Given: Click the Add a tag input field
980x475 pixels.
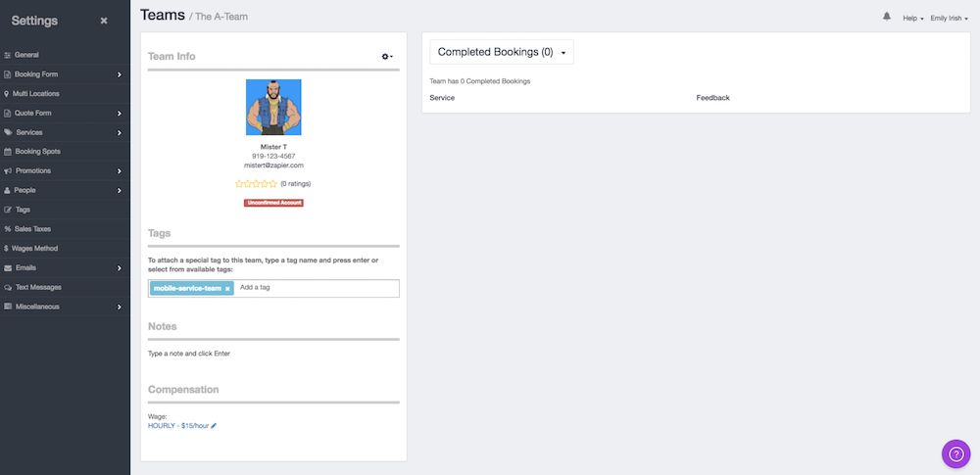Looking at the screenshot, I should (x=314, y=288).
